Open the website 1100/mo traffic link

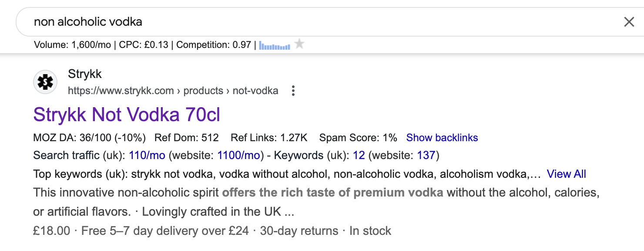tap(239, 156)
